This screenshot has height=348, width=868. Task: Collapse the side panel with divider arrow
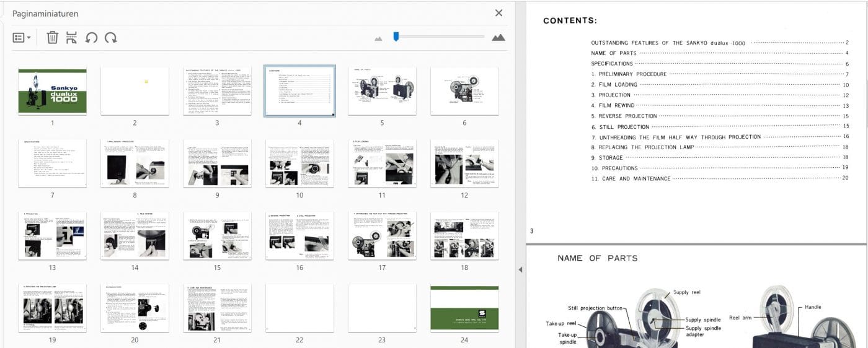pos(520,269)
